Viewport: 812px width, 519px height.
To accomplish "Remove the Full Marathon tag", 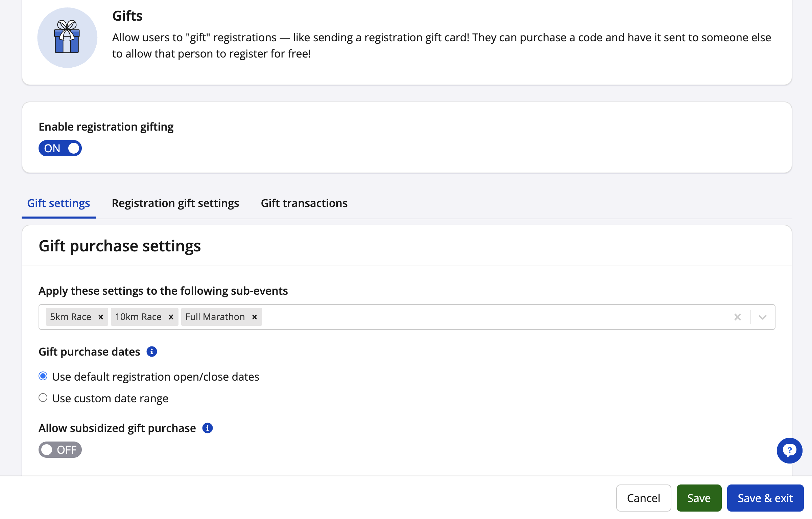I will click(255, 317).
